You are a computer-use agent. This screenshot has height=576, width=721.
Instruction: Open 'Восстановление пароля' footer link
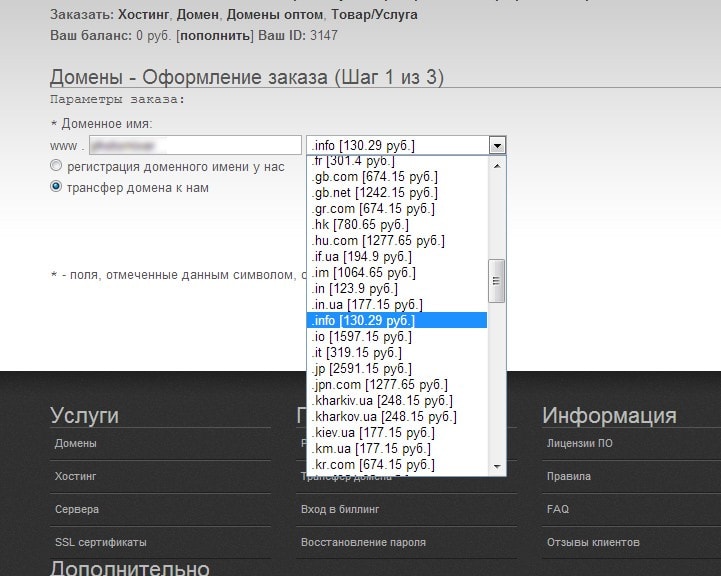click(x=363, y=542)
